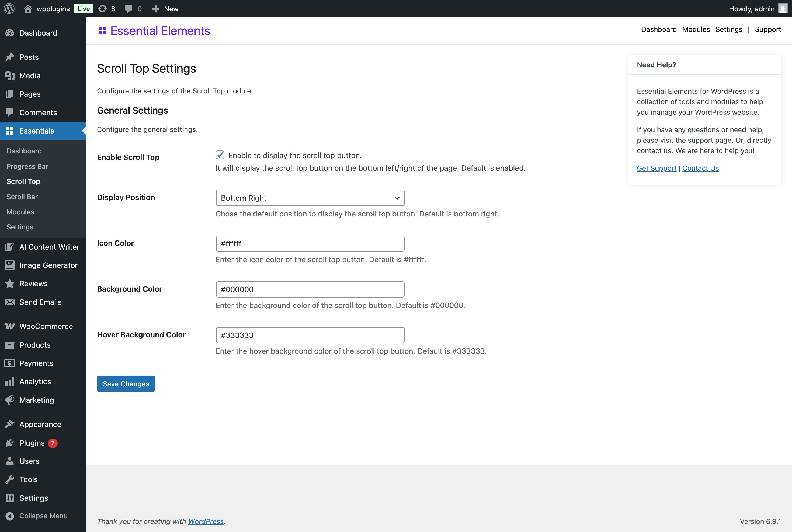Select the Media library icon

10,75
